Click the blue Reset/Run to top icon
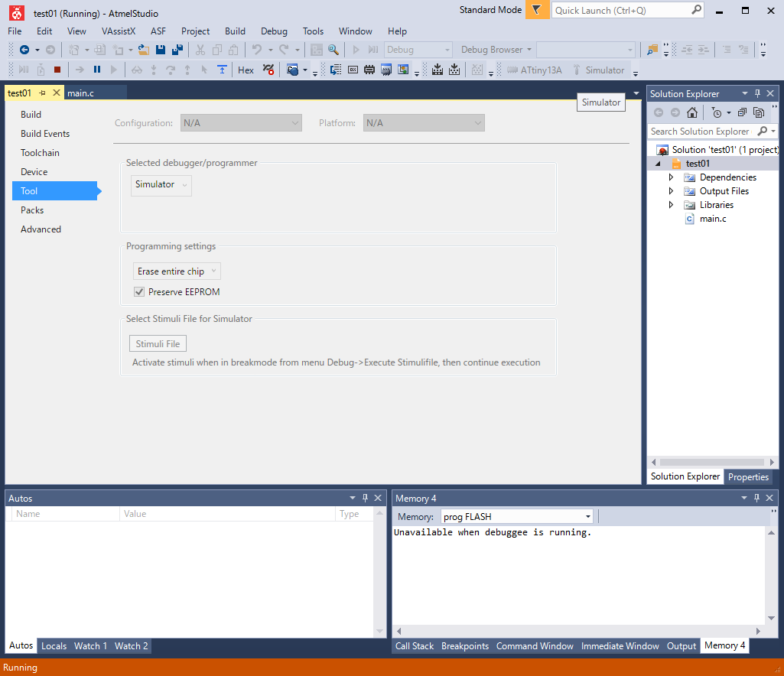The image size is (784, 676). pyautogui.click(x=222, y=70)
